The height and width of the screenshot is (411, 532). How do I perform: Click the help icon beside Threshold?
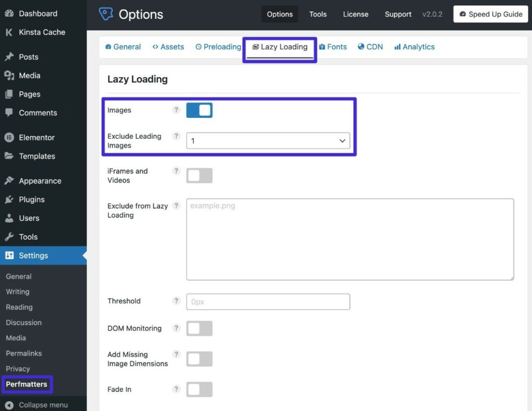176,301
